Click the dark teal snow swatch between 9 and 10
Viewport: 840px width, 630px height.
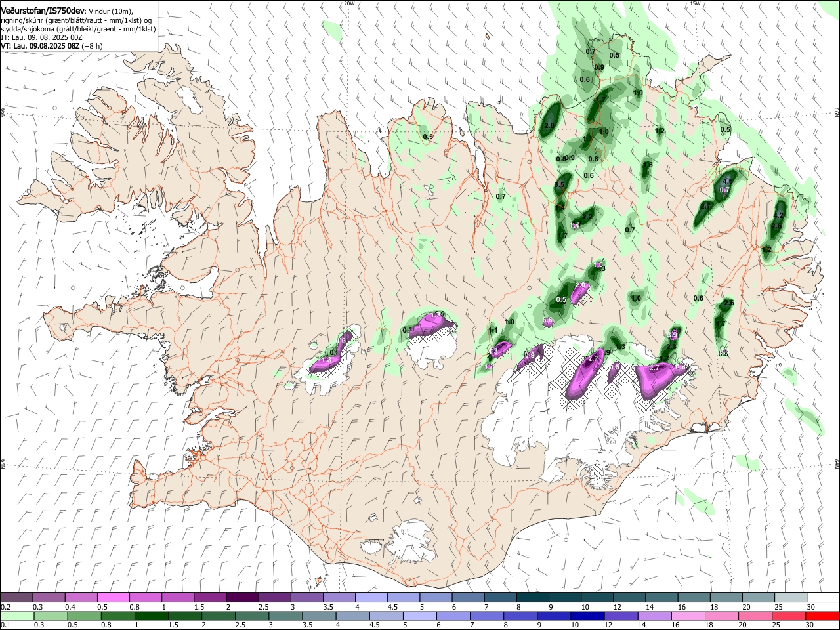[564, 598]
